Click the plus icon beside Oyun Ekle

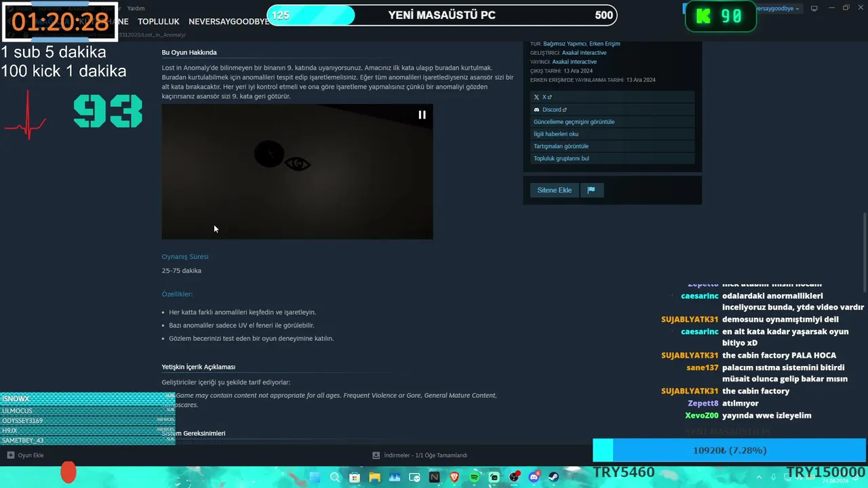tap(10, 455)
